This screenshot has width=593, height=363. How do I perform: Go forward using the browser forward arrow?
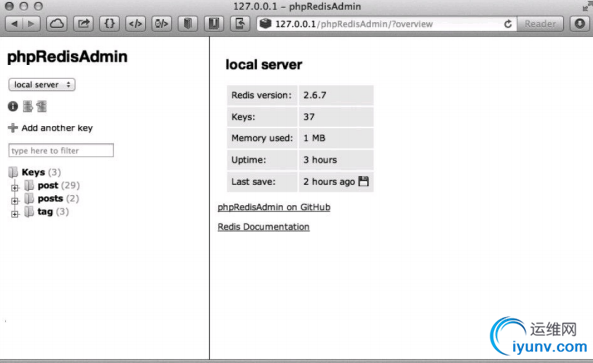[31, 24]
